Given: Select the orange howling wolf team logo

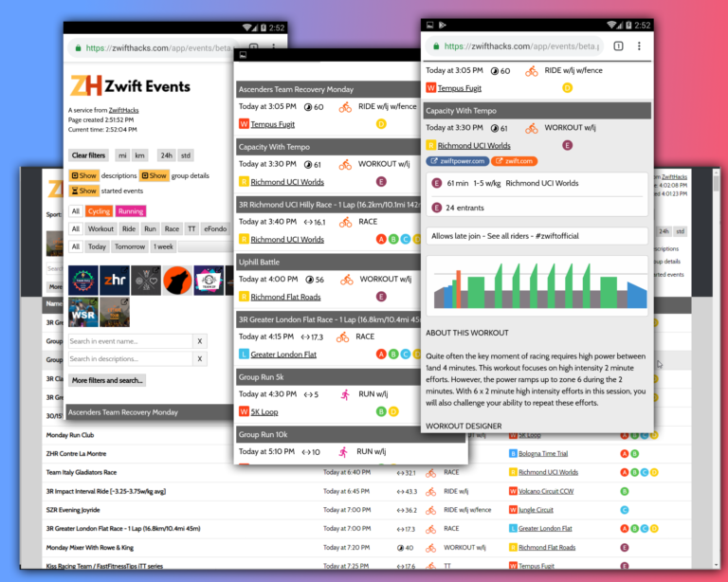Looking at the screenshot, I should [x=177, y=281].
